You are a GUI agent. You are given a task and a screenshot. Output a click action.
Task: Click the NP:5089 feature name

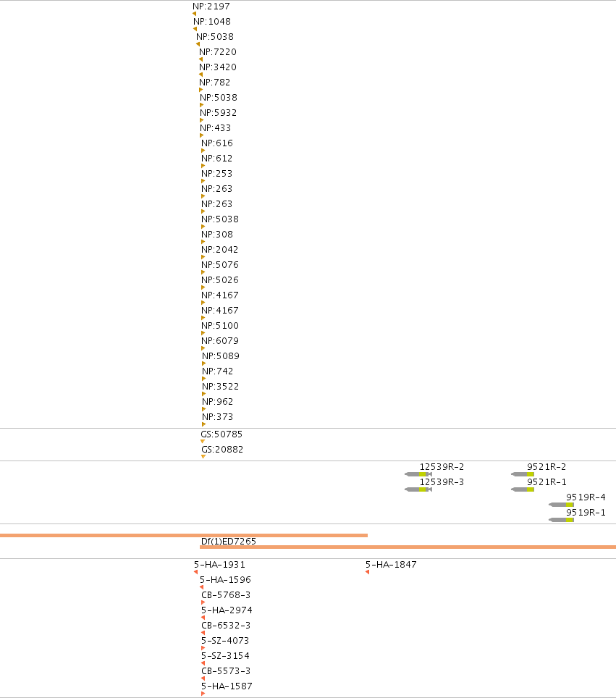point(221,356)
